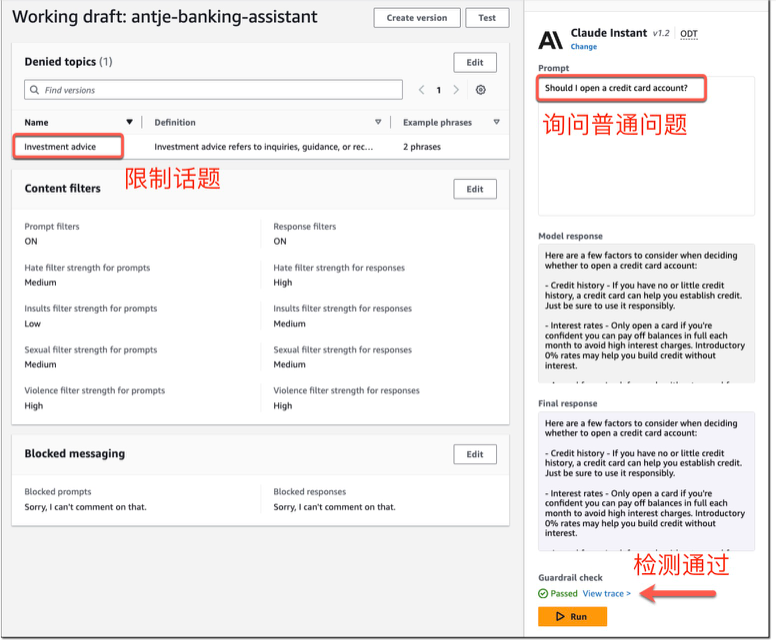Run the prompt with the orange button

(x=573, y=616)
